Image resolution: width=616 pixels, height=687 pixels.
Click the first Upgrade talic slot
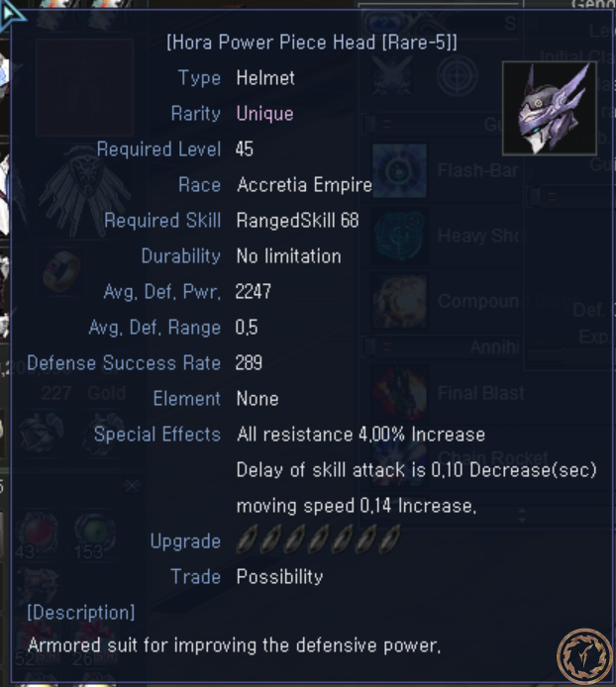click(x=248, y=540)
